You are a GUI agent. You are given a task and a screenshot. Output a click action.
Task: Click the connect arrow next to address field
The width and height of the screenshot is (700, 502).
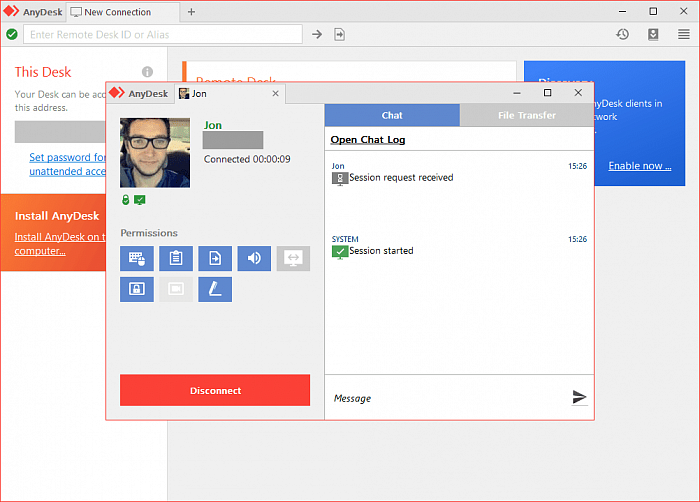317,34
